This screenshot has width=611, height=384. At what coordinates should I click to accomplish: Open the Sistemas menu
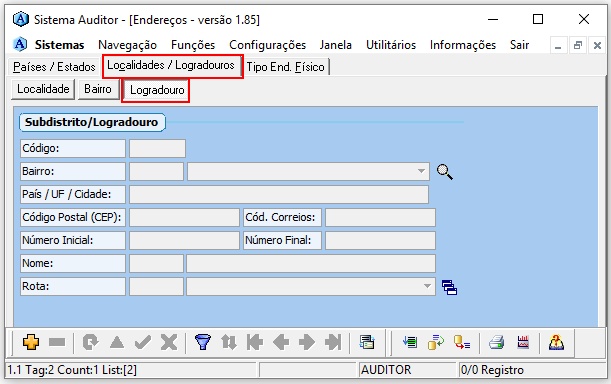pos(59,45)
